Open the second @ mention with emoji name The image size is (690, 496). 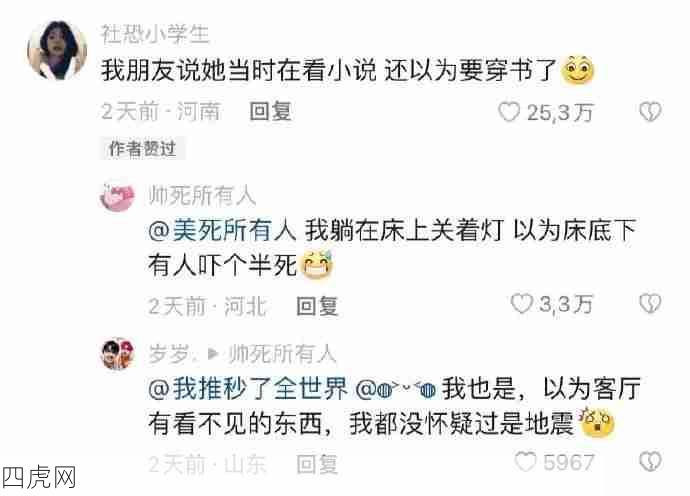click(396, 389)
